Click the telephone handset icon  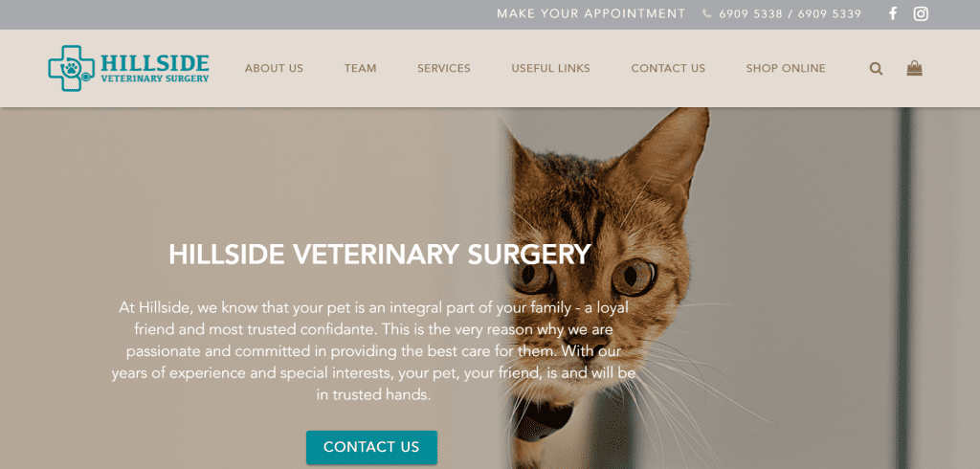point(706,13)
